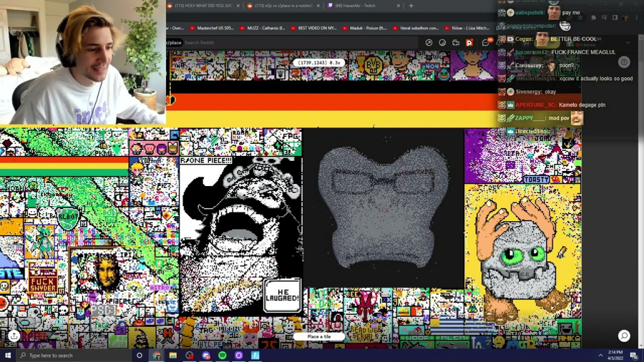This screenshot has height=362, width=644.
Task: Open Windows Start menu
Action: (x=8, y=356)
